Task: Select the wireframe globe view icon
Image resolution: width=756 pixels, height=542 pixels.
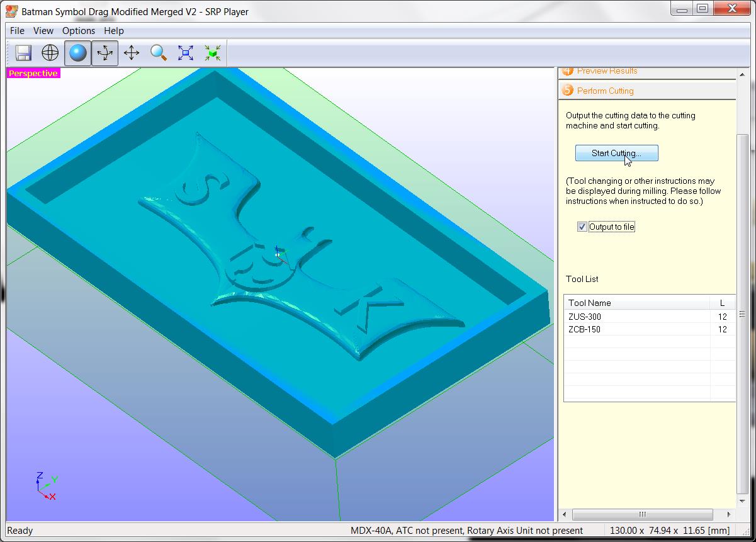Action: (x=50, y=53)
